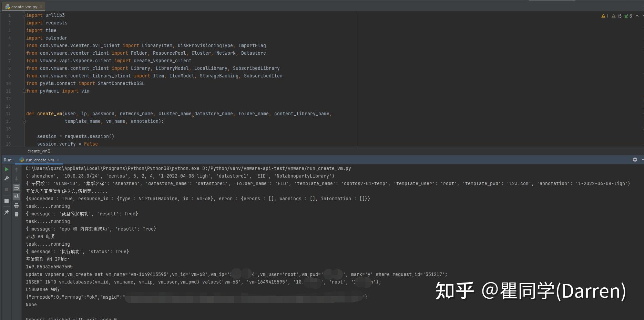Click the inspections checkmark showing 6
This screenshot has height=320, width=644.
628,16
